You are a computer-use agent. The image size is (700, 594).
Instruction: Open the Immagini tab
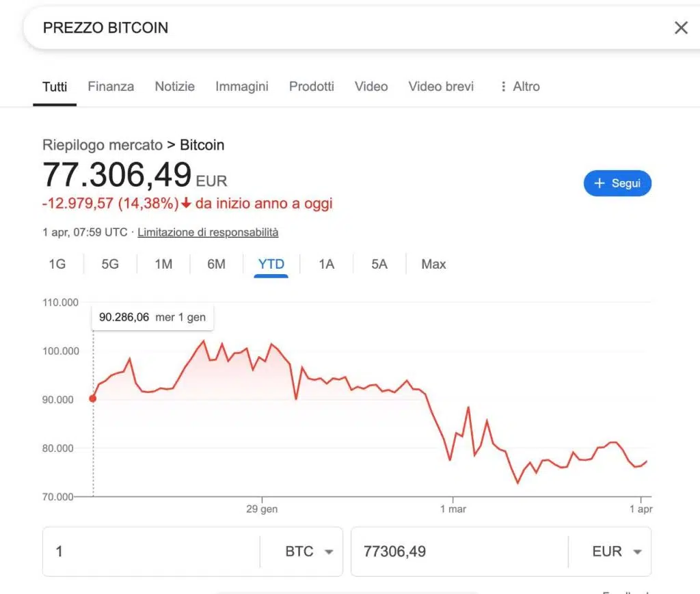coord(241,87)
